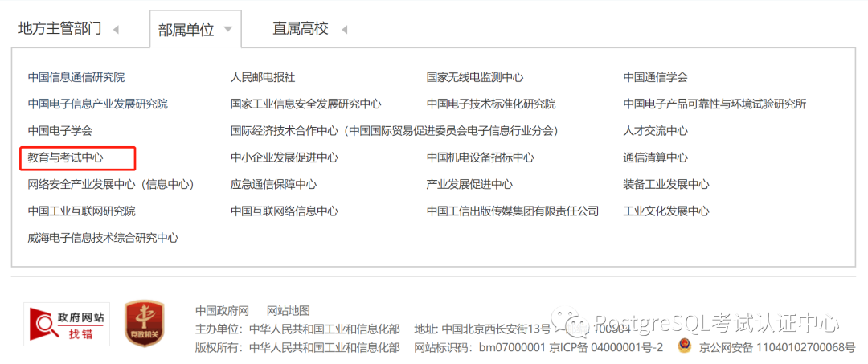Open 装备工业发展中心 link
The width and height of the screenshot is (868, 364).
(666, 184)
